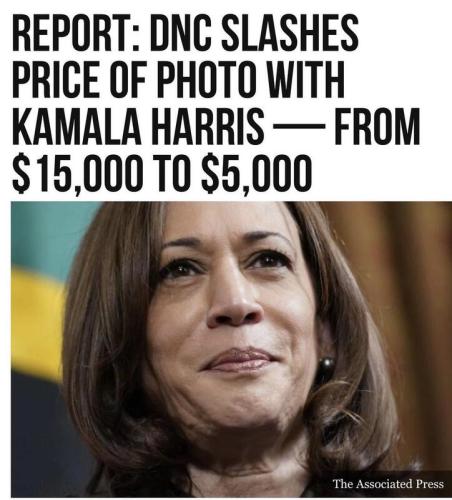452x500 pixels.
Task: Click the teal background area of photo
Action: pyautogui.click(x=43, y=233)
